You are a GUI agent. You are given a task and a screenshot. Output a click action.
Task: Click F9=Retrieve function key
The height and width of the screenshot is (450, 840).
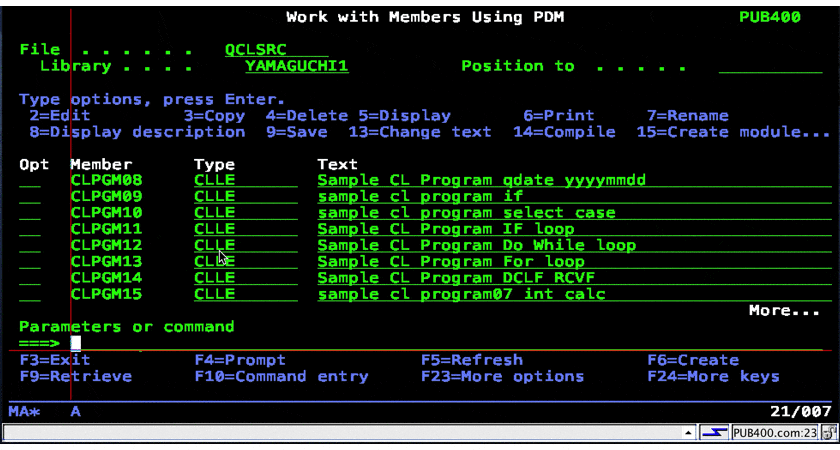click(x=76, y=377)
